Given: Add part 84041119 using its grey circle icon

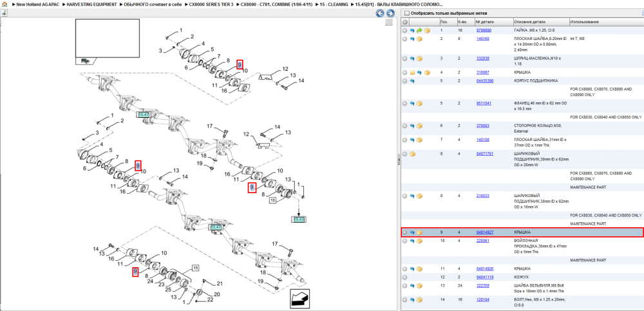Looking at the screenshot, I should tap(405, 277).
